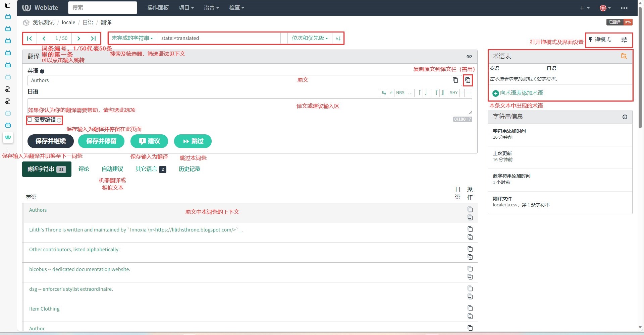Viewport: 644px width, 335px height.
Task: Expand the 未完成的字符串 filter dropdown
Action: click(x=132, y=38)
